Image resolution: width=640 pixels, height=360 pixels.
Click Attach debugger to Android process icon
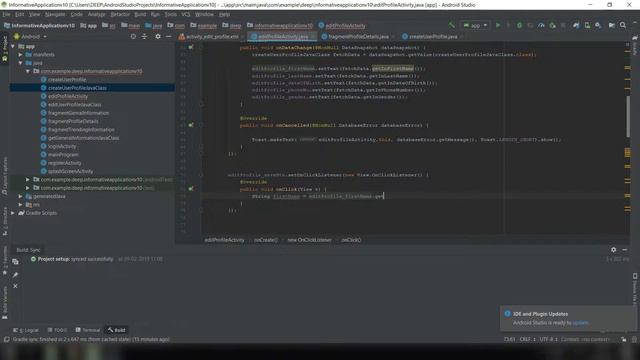coord(552,25)
